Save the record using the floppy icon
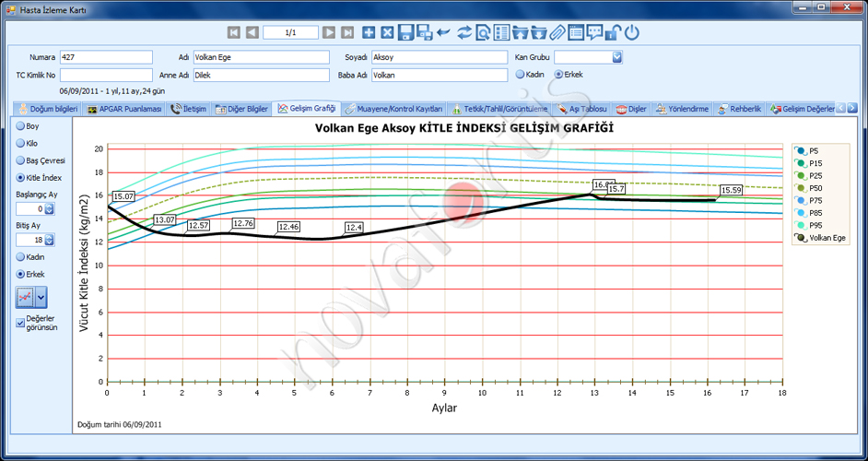Screen dimensions: 868x461 tap(406, 32)
